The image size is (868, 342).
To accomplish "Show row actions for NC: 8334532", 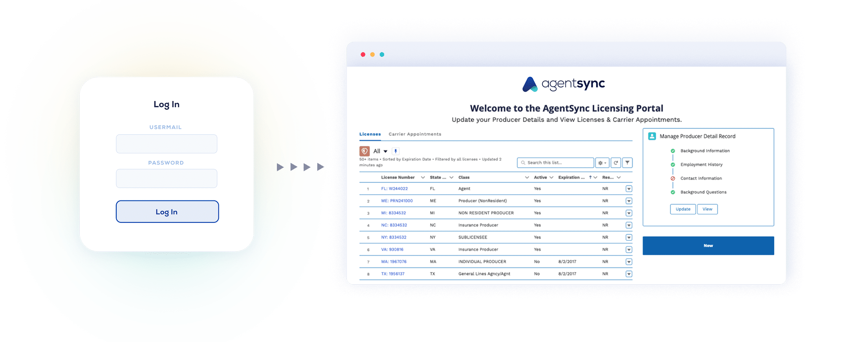I will click(x=629, y=226).
